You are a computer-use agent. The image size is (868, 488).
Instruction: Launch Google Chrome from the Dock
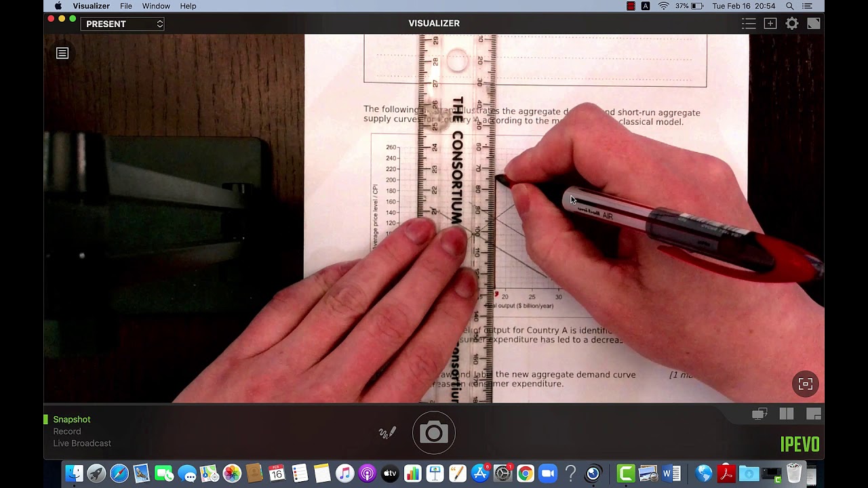pos(525,473)
